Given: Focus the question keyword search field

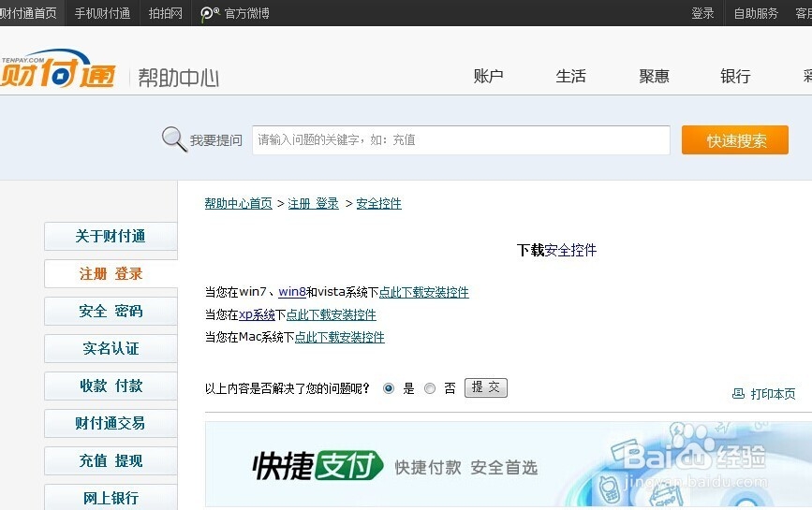Looking at the screenshot, I should 461,139.
